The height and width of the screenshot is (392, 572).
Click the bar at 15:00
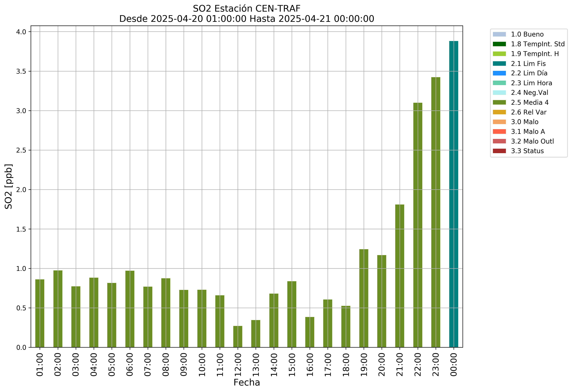click(292, 314)
